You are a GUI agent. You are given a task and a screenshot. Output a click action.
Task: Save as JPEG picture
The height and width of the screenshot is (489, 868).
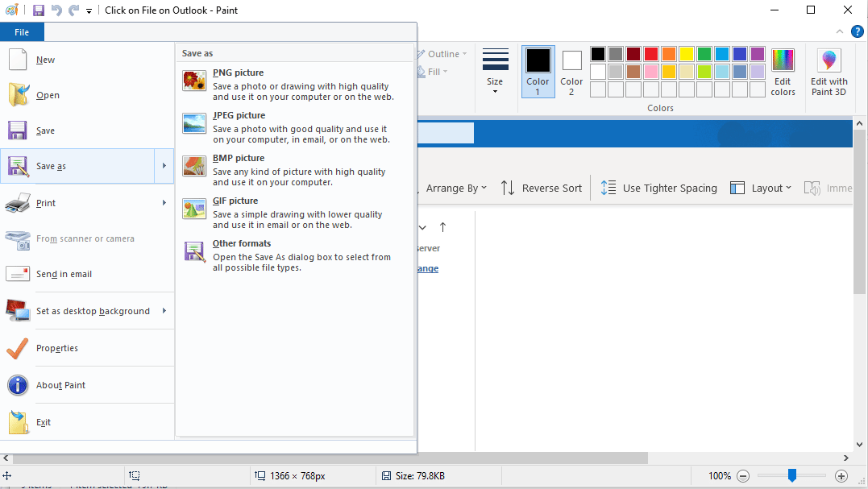pos(294,127)
